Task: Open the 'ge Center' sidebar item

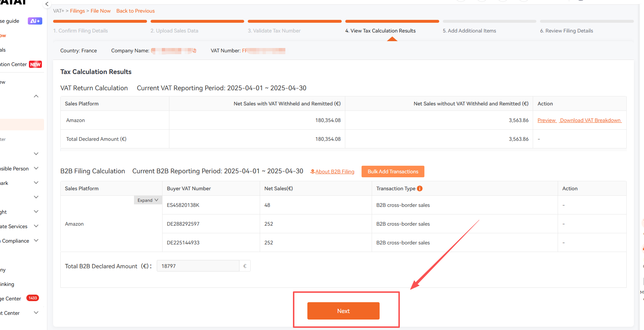Action: pyautogui.click(x=11, y=299)
